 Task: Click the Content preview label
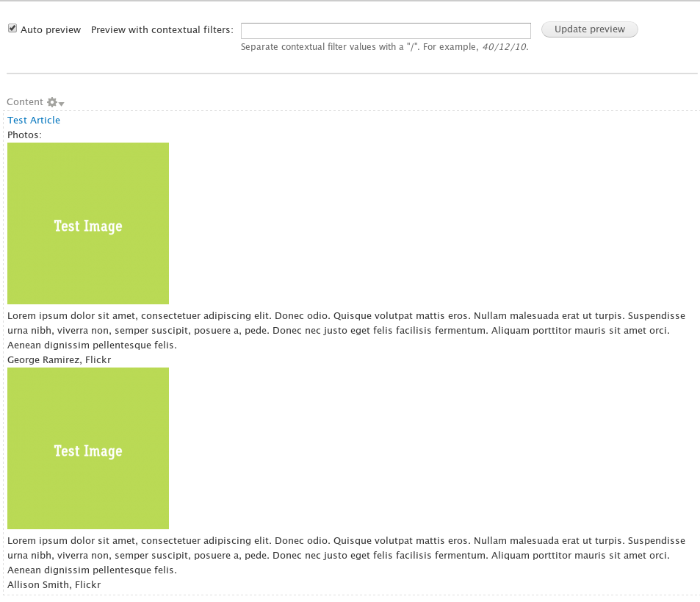[25, 102]
